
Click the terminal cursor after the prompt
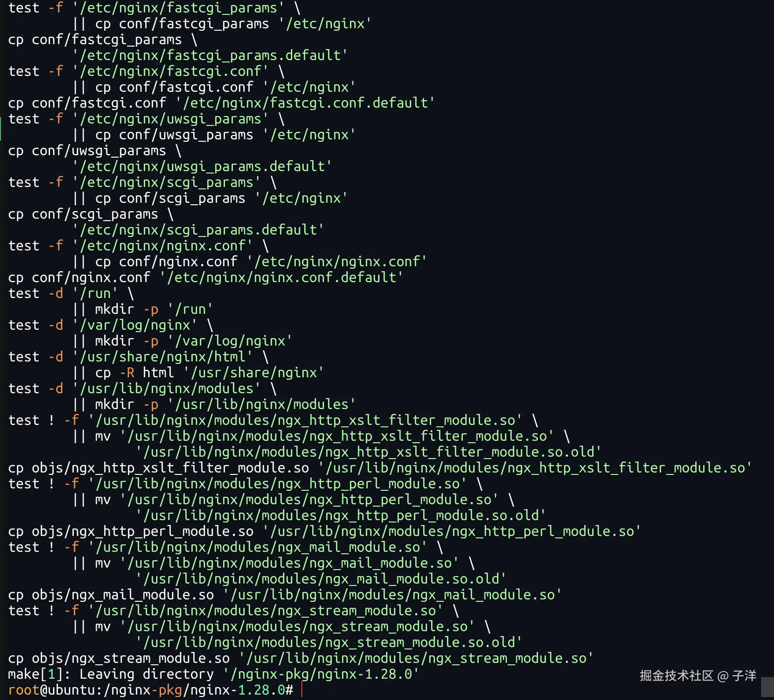[302, 690]
